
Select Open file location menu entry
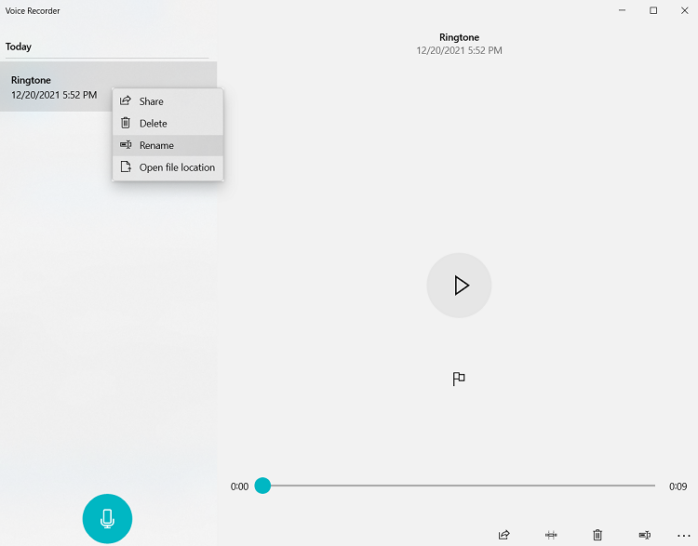tap(168, 167)
